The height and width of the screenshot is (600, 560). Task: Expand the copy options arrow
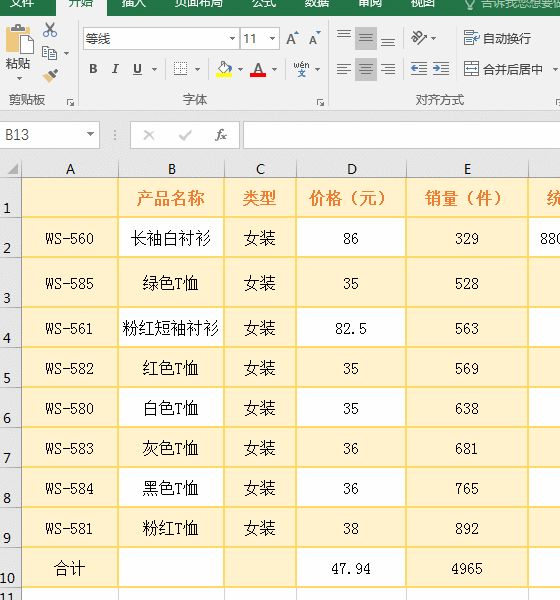click(66, 54)
